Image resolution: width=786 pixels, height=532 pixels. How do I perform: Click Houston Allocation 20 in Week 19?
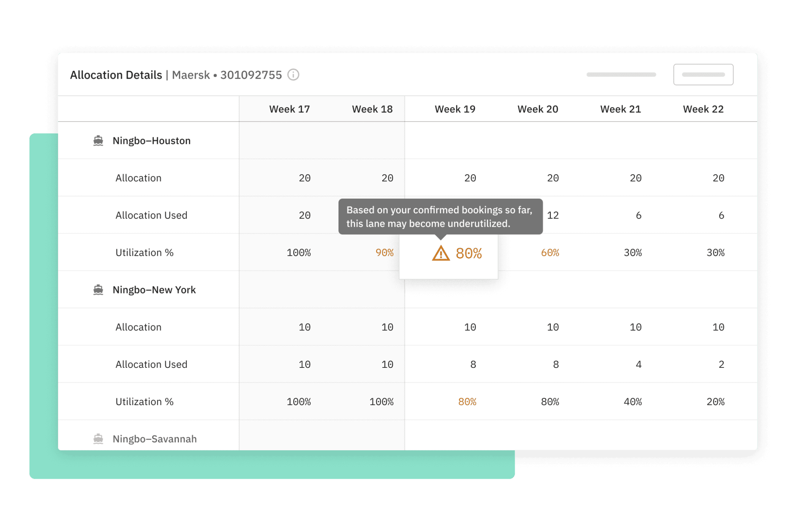[x=470, y=178]
